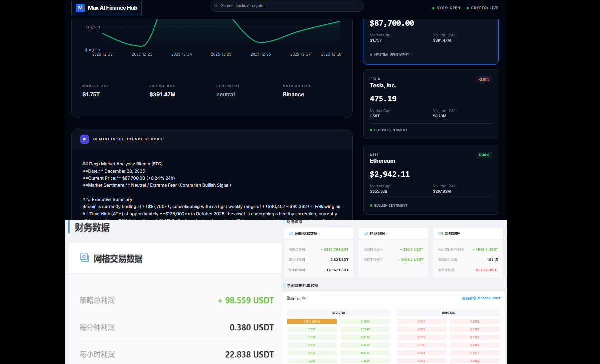The height and width of the screenshot is (364, 600).
Task: Click the Search stocks or crypto input field
Action: (x=287, y=6)
